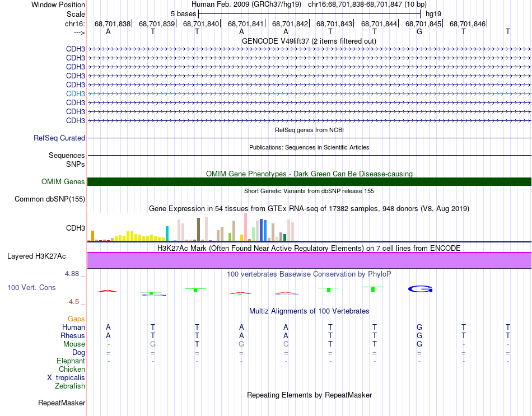Screen dimensions: 532x416
Task: Click the CDH3 label of GTEx track
Action: click(x=76, y=228)
